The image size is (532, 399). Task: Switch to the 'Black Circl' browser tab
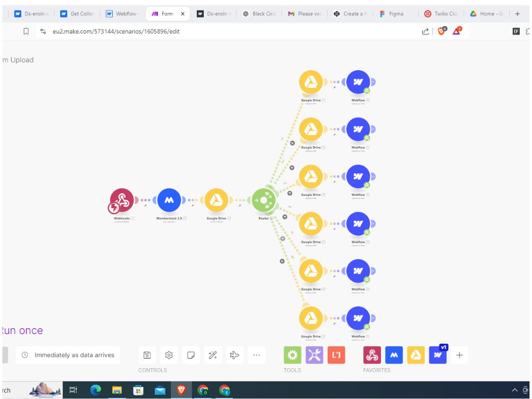click(x=260, y=14)
